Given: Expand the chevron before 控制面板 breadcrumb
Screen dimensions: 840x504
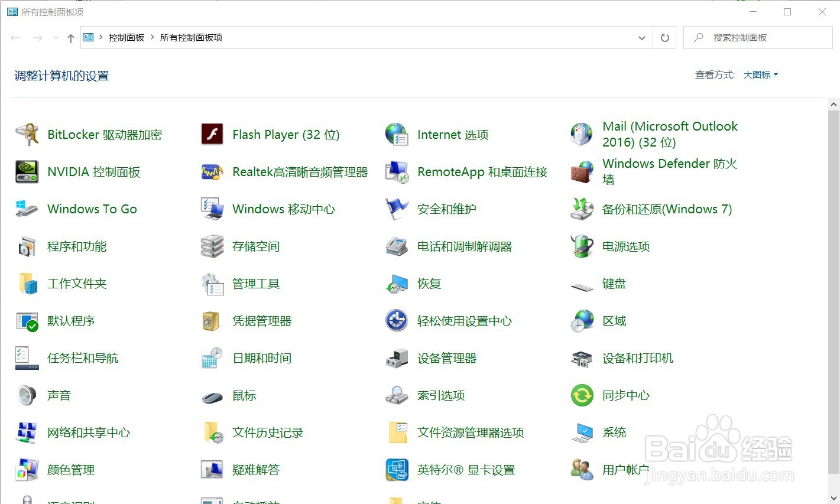Looking at the screenshot, I should (101, 37).
